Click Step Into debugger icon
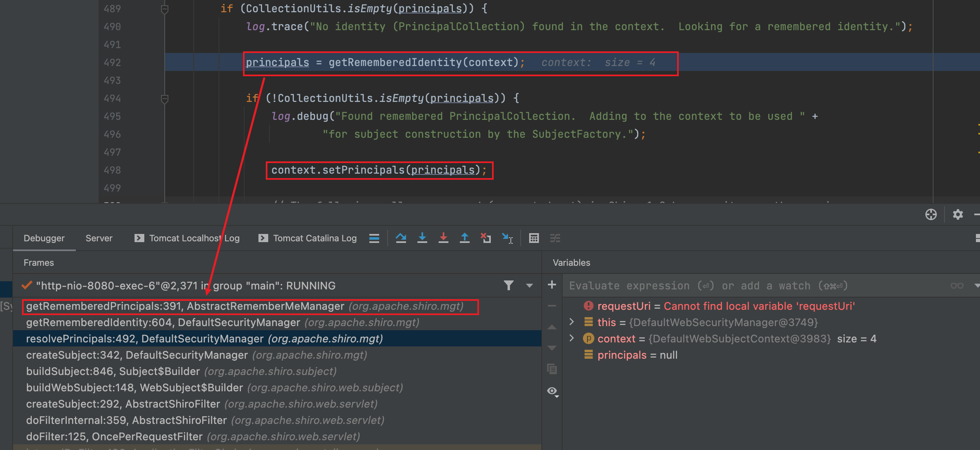980x450 pixels. coord(422,238)
